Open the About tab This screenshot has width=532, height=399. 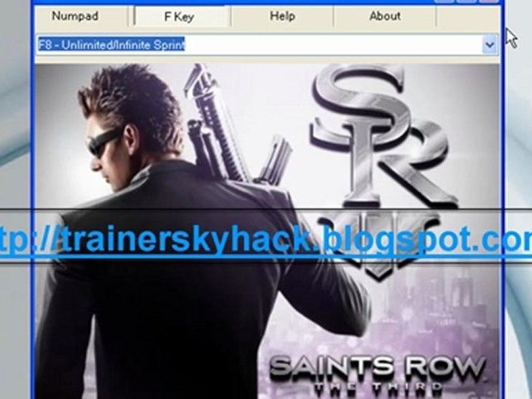[x=385, y=16]
